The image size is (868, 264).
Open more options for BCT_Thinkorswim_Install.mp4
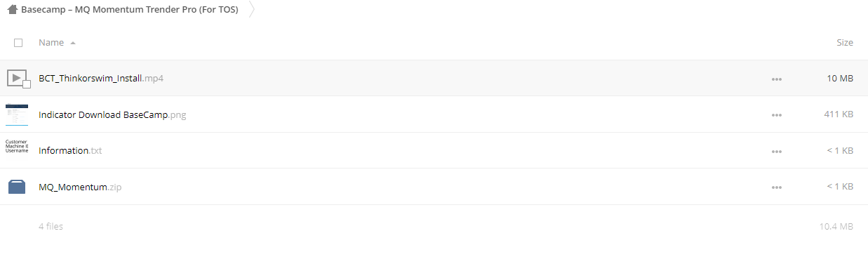tap(776, 79)
